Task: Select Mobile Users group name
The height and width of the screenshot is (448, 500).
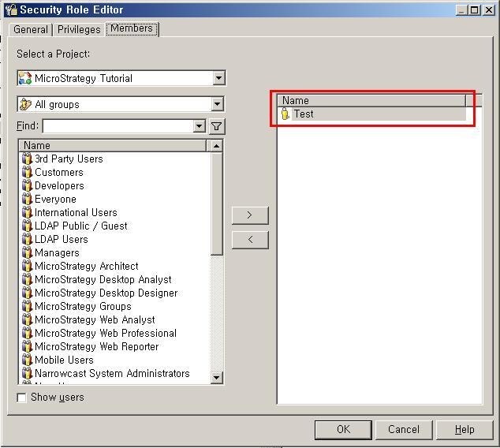Action: 64,360
